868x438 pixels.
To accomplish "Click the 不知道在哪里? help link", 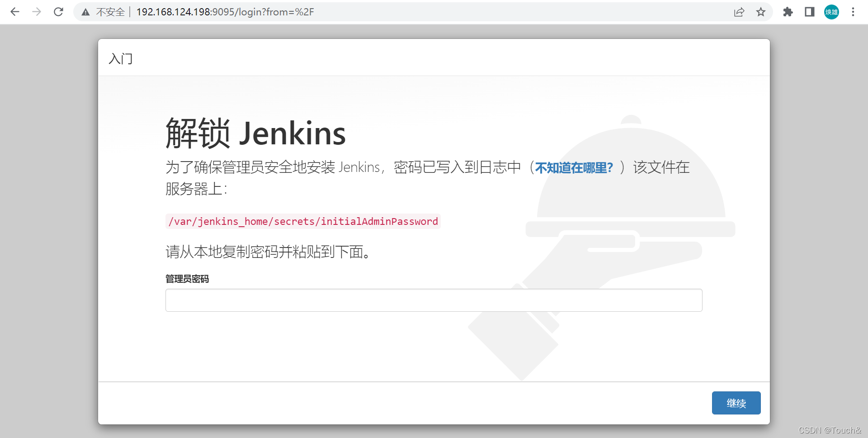I will click(x=574, y=168).
